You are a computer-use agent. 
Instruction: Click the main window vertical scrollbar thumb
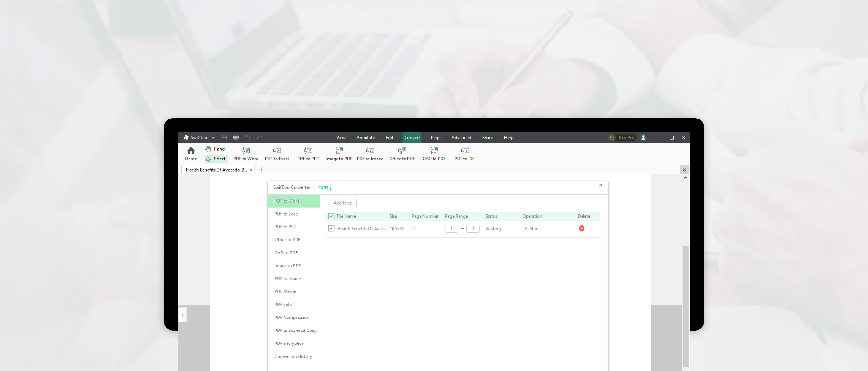pyautogui.click(x=686, y=306)
